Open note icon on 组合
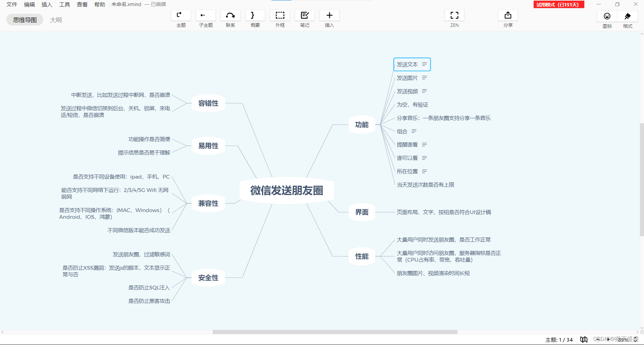 414,131
